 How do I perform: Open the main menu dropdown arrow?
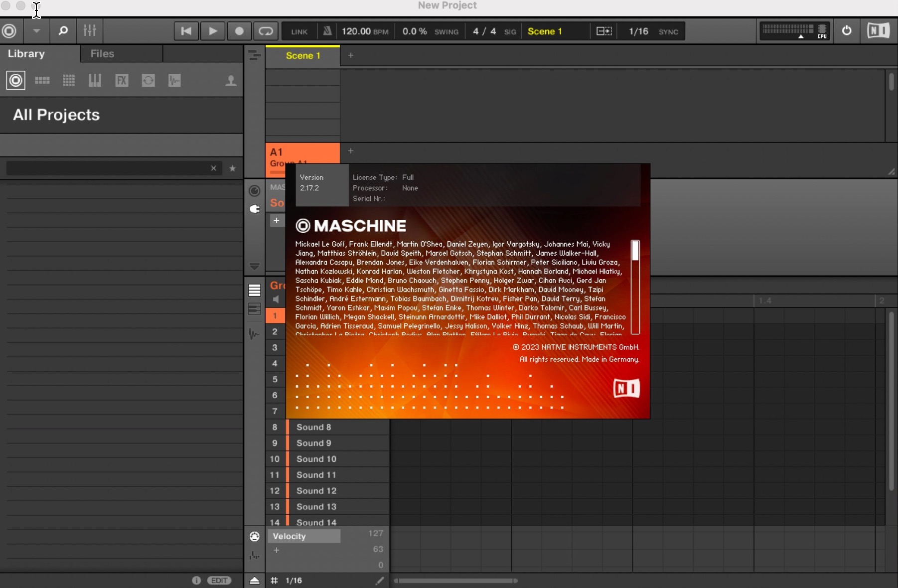click(36, 31)
